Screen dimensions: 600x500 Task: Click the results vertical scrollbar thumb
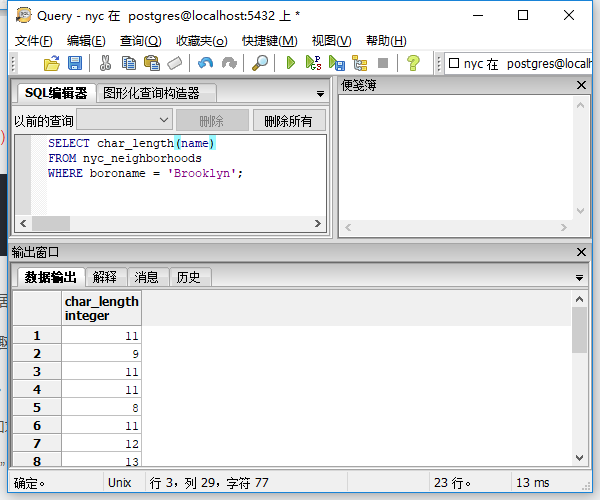[579, 330]
